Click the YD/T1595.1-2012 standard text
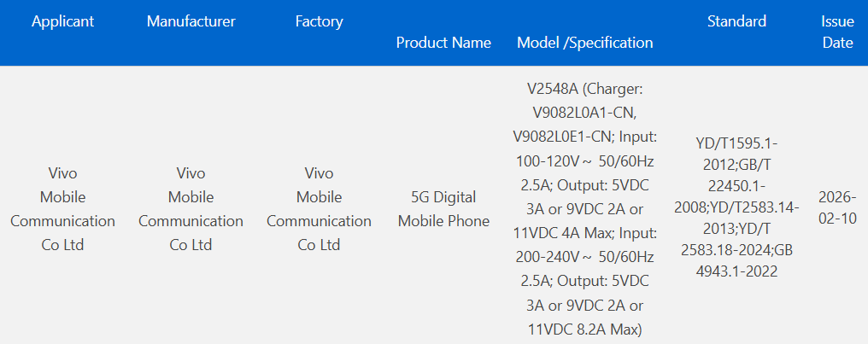This screenshot has width=868, height=344. (x=736, y=152)
